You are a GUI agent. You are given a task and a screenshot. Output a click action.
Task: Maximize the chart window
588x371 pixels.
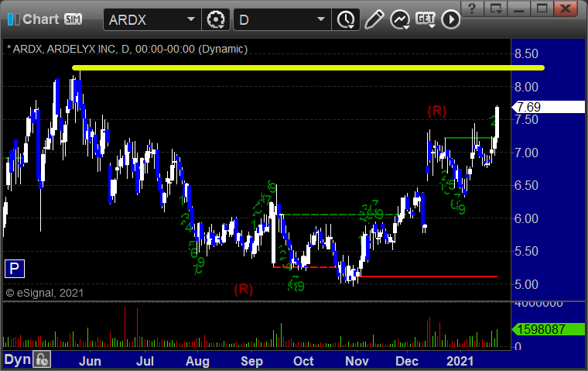[x=542, y=9]
